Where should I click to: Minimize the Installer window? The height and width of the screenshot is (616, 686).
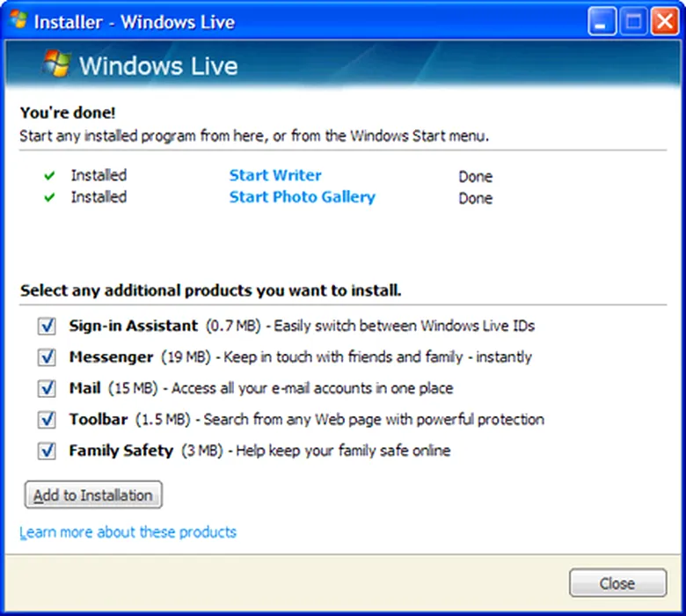602,22
